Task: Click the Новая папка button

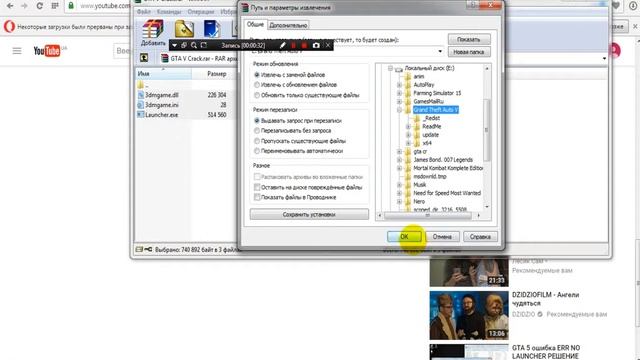Action: pyautogui.click(x=469, y=52)
